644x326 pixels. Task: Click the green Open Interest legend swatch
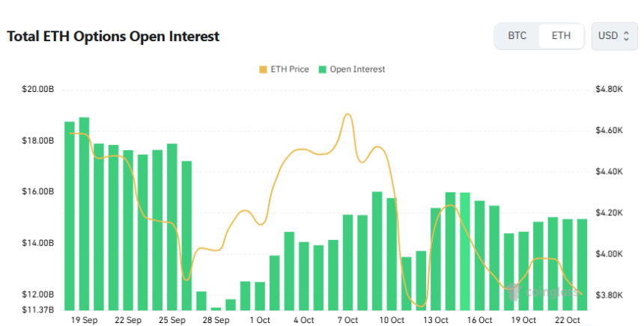point(323,70)
